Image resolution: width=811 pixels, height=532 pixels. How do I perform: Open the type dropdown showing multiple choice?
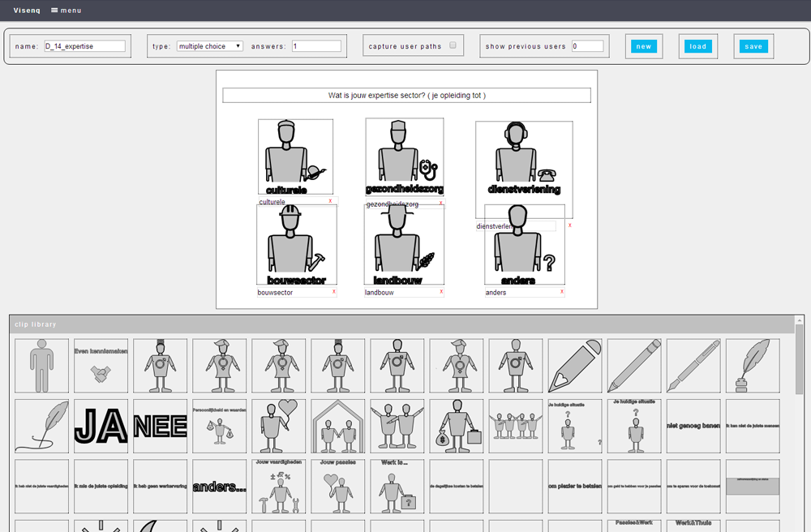point(210,46)
